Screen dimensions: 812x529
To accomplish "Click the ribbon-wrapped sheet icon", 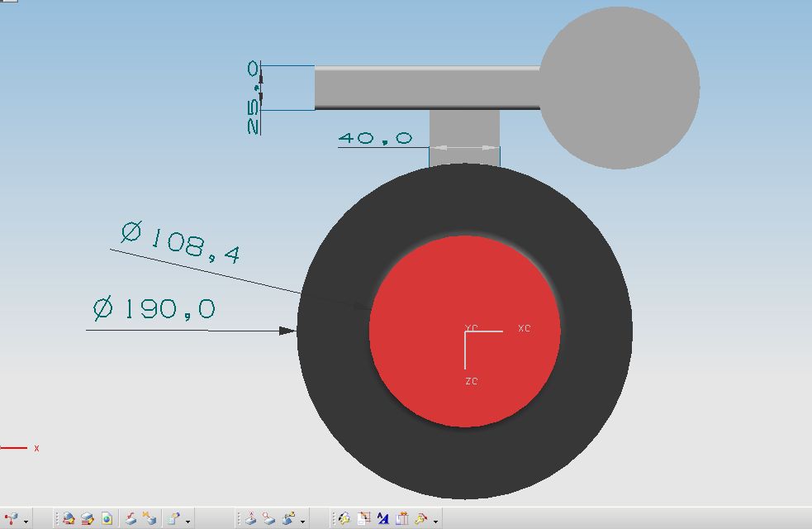I will click(402, 518).
